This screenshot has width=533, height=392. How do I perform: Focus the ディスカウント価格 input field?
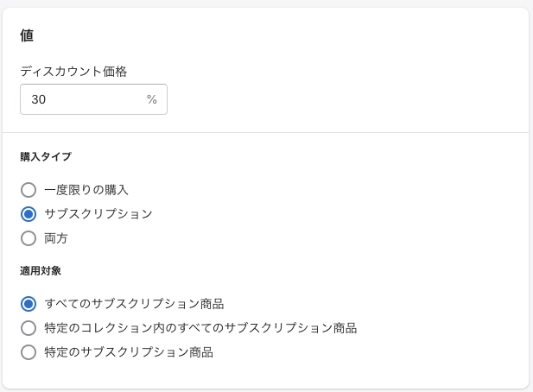[x=86, y=99]
